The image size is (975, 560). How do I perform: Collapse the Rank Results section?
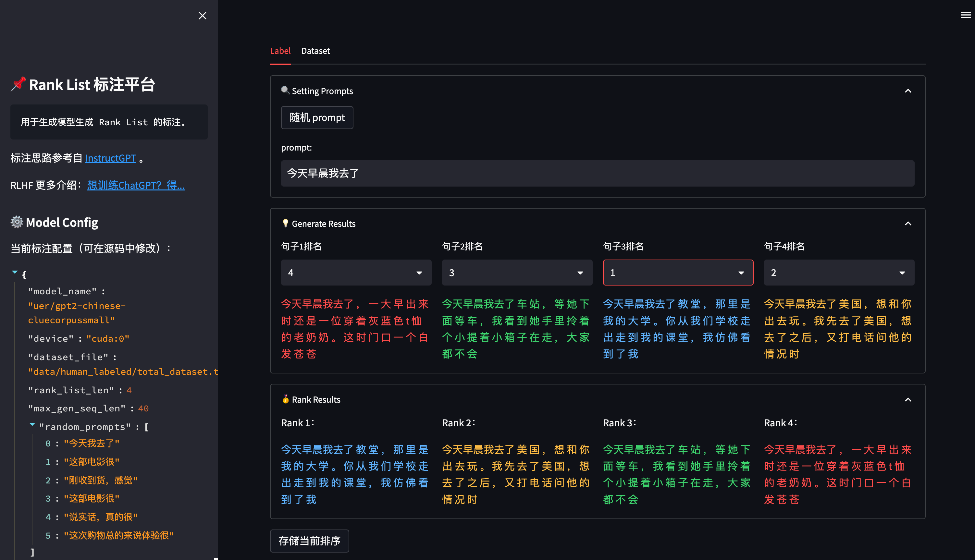pos(908,400)
